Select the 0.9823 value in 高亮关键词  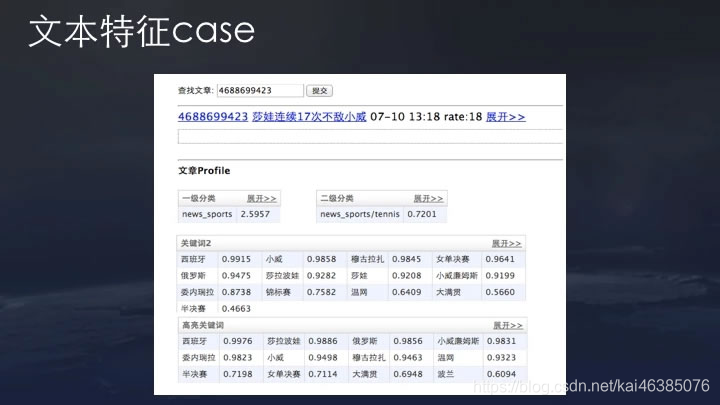tap(238, 358)
